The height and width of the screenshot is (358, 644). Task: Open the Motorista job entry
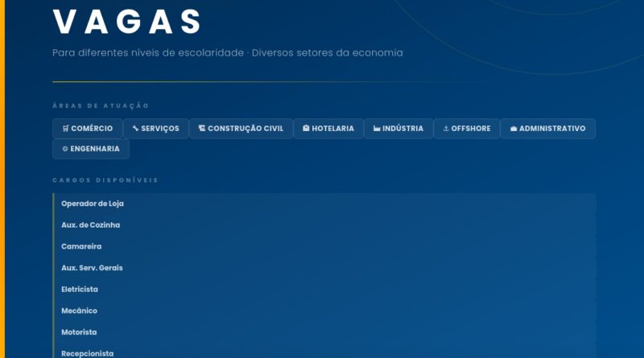coord(79,332)
